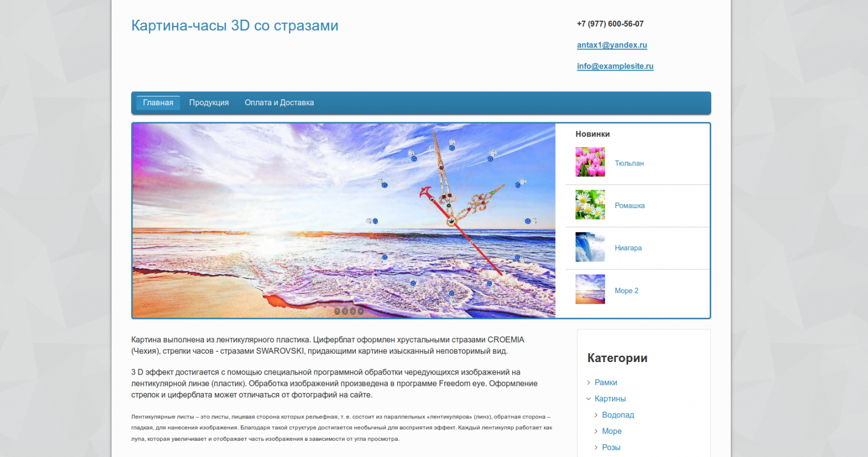Go to slide 3 in the banner

click(353, 311)
